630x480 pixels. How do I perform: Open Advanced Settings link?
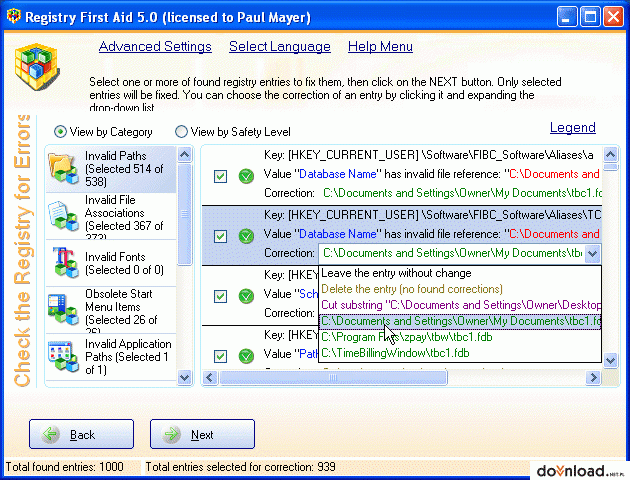(x=155, y=47)
